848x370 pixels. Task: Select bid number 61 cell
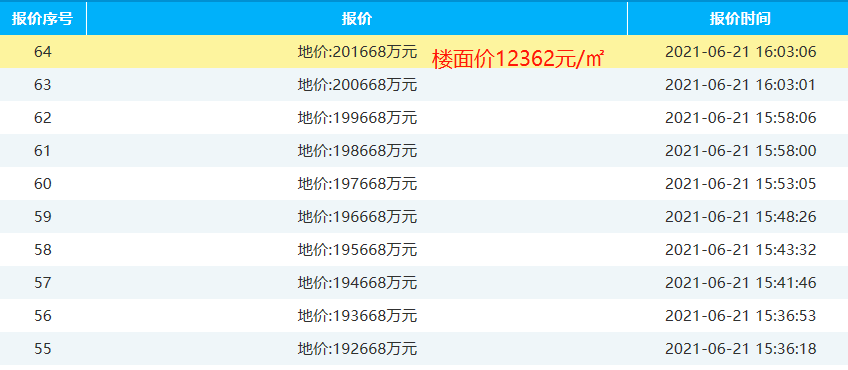click(43, 151)
